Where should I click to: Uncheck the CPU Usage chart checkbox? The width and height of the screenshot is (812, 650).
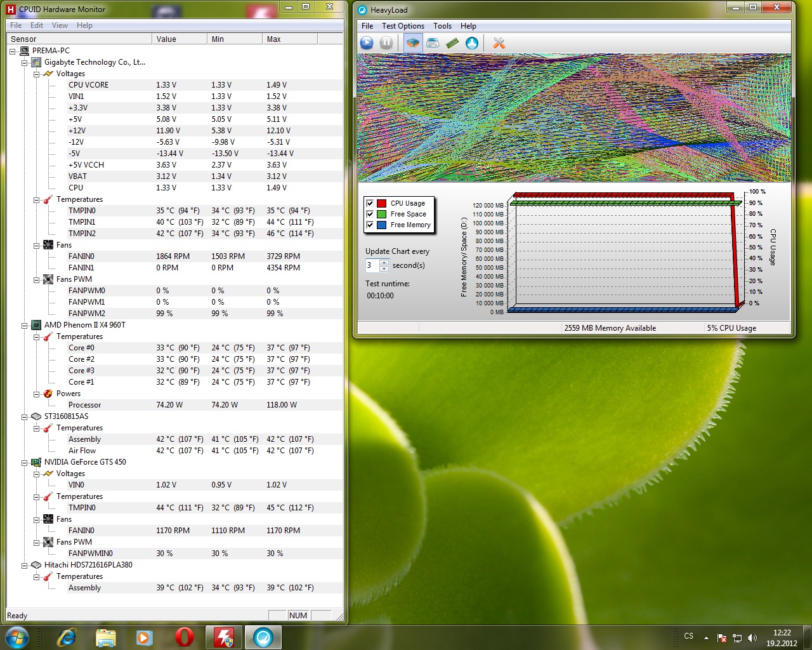click(x=370, y=203)
